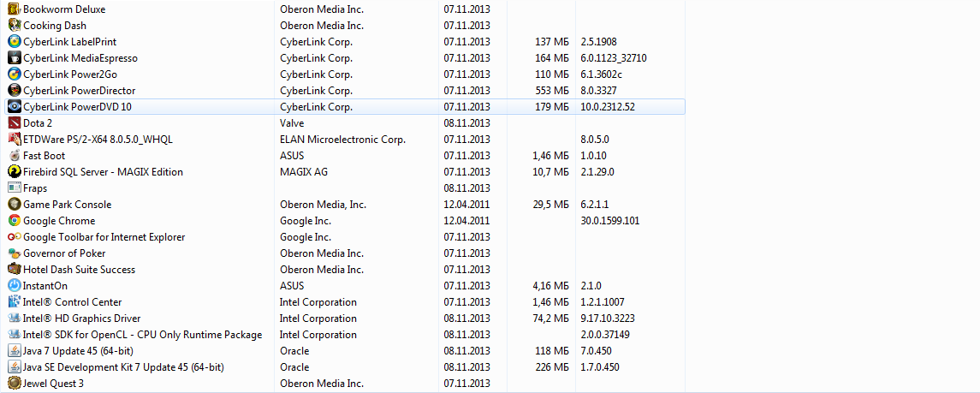Select the Bookworm Deluxe entry name
Viewport: 980px width, 393px height.
point(64,9)
